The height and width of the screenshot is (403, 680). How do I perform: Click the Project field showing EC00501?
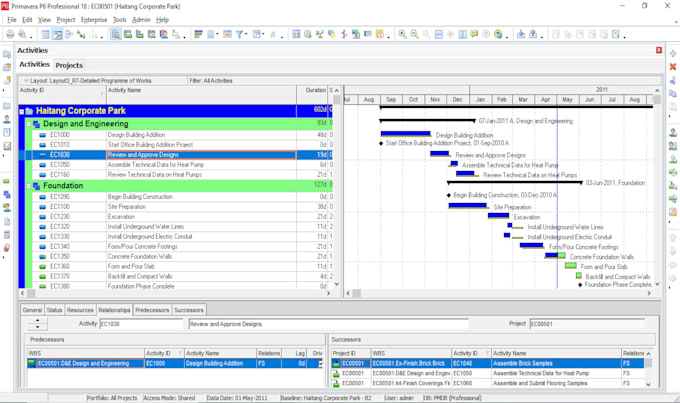click(587, 324)
